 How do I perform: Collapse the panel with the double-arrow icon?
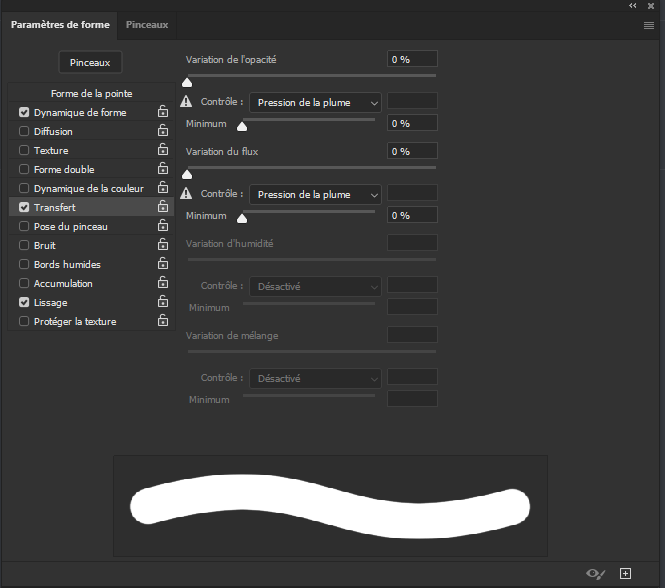click(x=633, y=6)
